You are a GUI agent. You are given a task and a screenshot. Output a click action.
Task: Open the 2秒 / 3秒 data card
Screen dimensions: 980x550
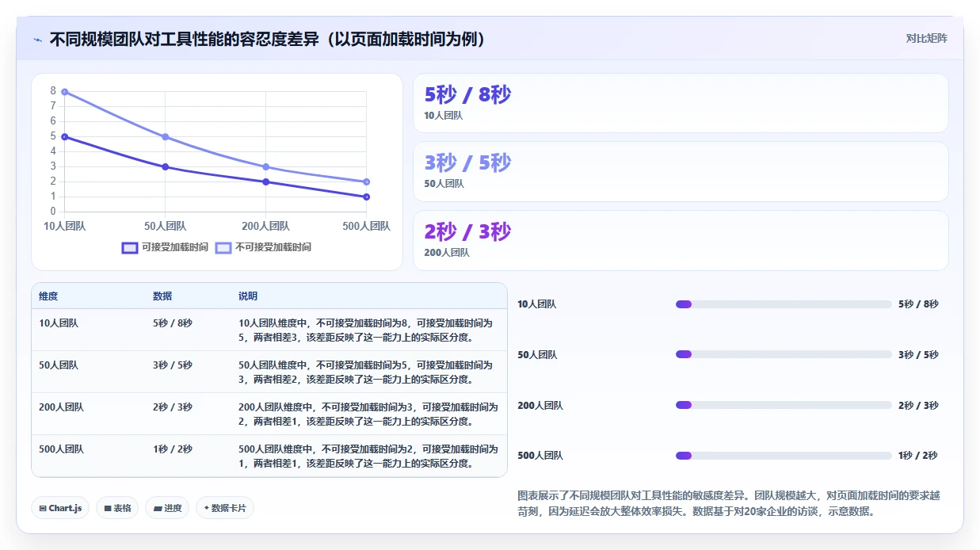point(681,240)
